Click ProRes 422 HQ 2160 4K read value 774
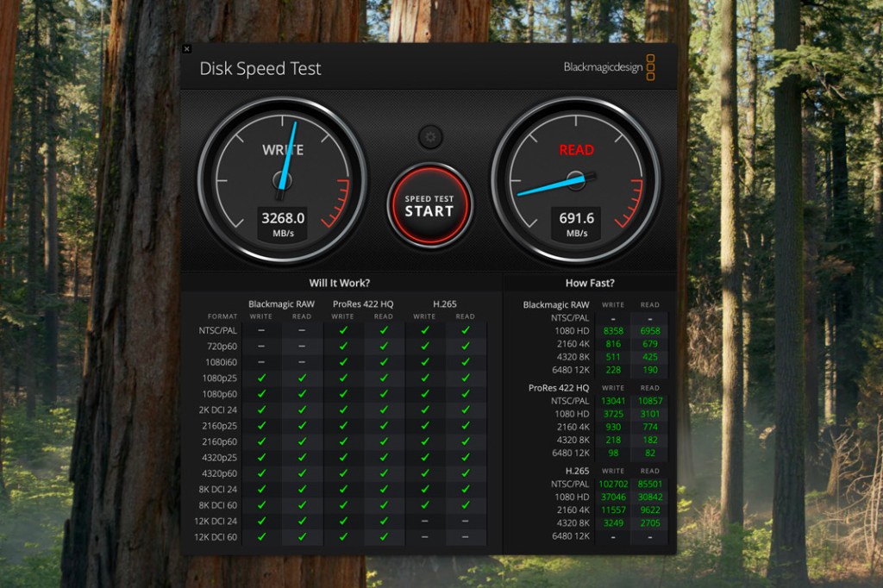This screenshot has width=883, height=588. [x=650, y=427]
